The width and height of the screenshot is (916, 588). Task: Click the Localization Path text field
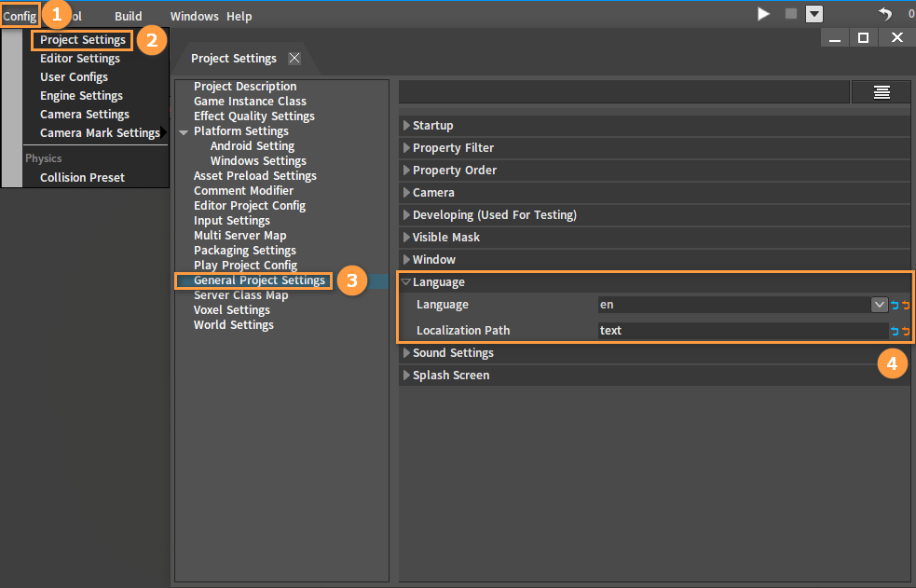743,331
